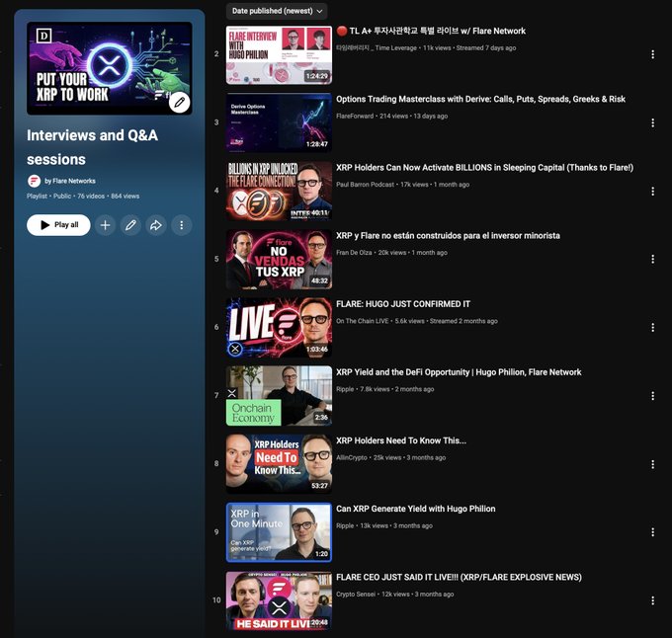Open the On The Chain LIVE channel link

point(362,321)
